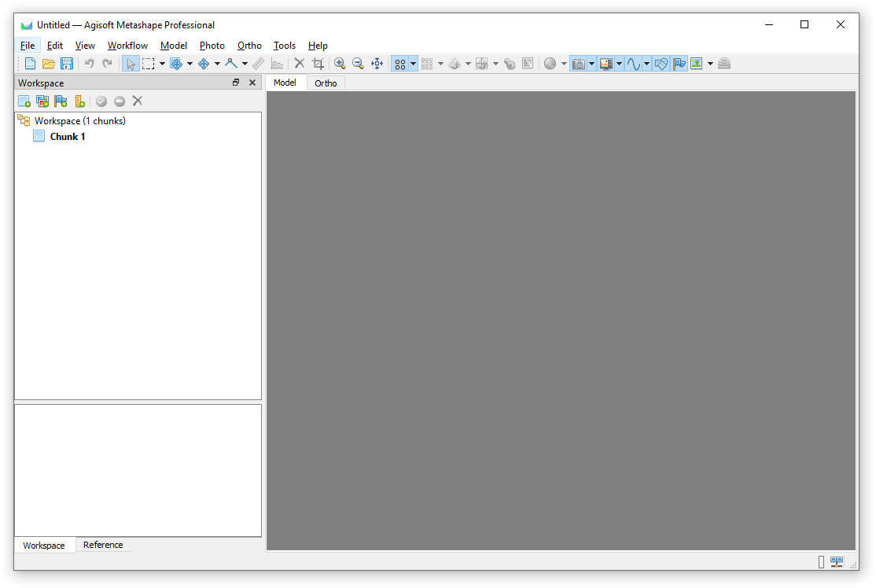The width and height of the screenshot is (876, 588).
Task: Click the Redo arrow
Action: click(x=107, y=64)
